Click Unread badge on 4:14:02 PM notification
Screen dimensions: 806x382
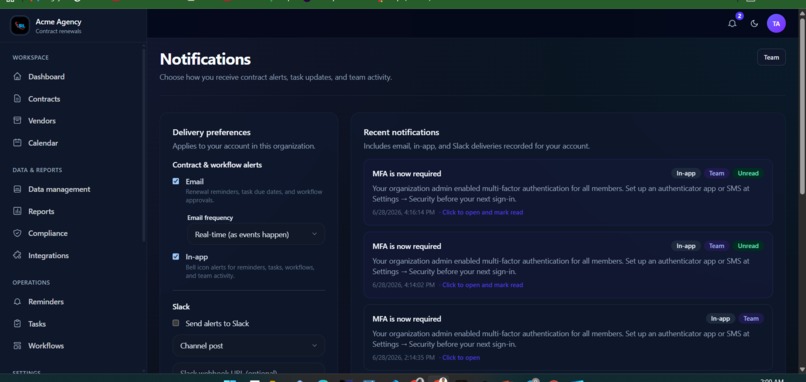tap(748, 246)
